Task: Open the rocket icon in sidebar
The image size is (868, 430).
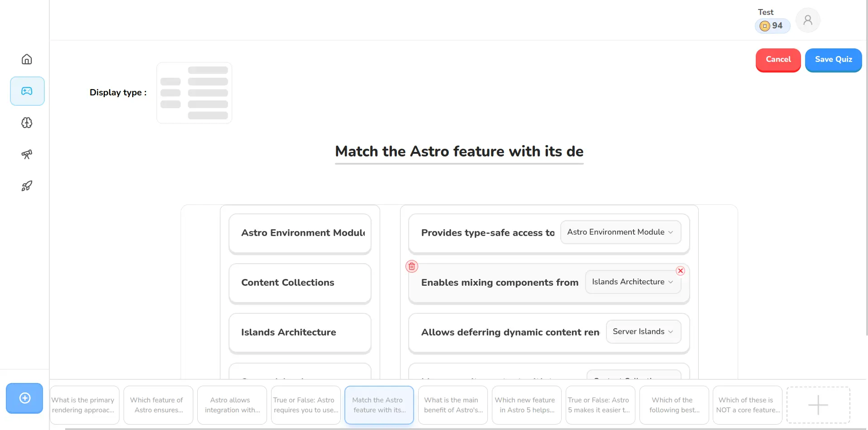Action: coord(27,186)
